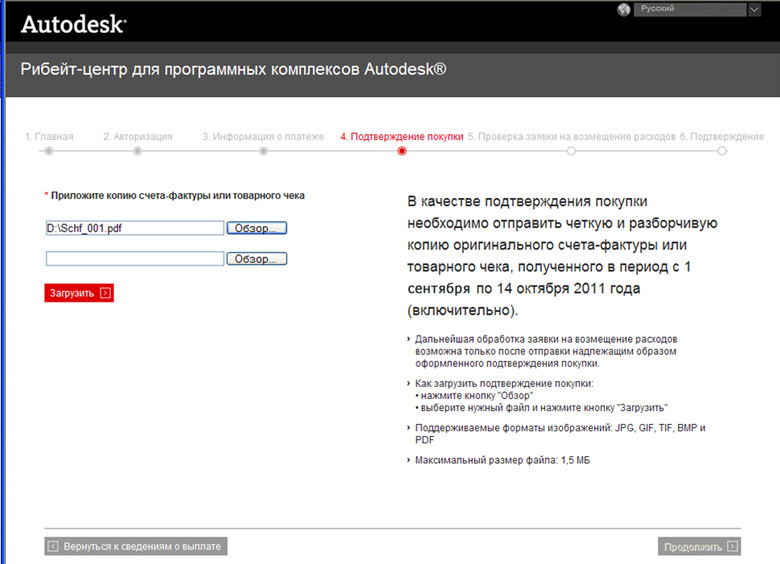The image size is (780, 564).
Task: Click text 'Как загрузить подтверждение покупки:'
Action: (x=504, y=383)
